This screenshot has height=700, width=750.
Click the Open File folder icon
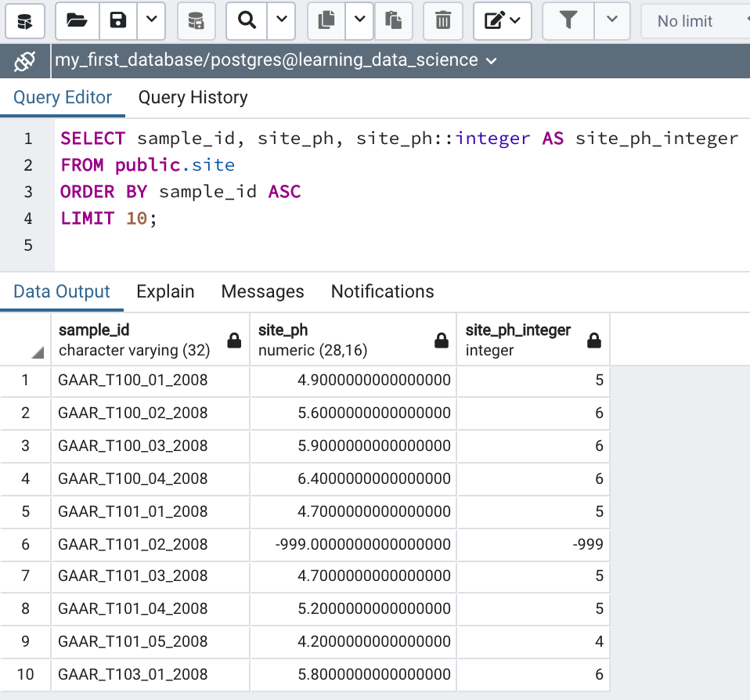[77, 21]
